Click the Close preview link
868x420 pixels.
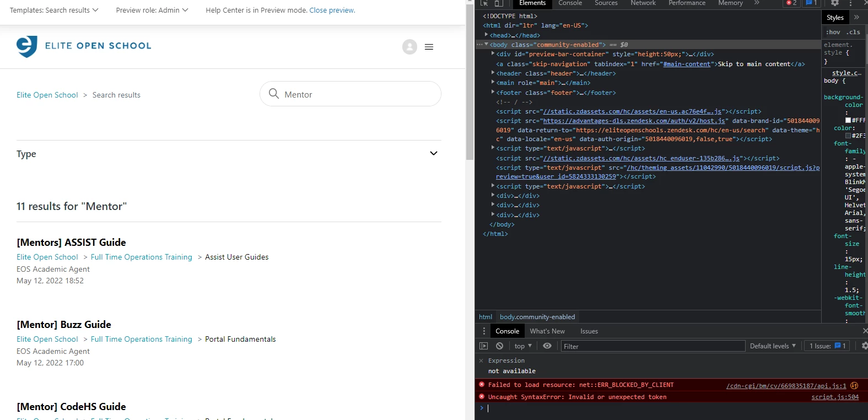click(x=332, y=10)
